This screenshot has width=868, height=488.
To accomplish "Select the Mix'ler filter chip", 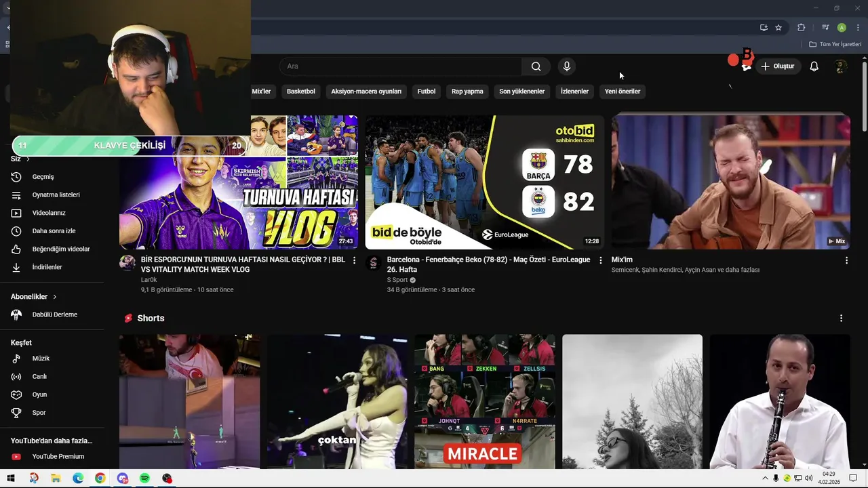I will tap(261, 91).
